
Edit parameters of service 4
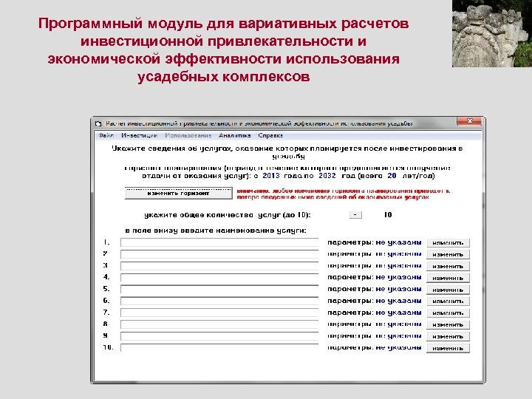[448, 278]
